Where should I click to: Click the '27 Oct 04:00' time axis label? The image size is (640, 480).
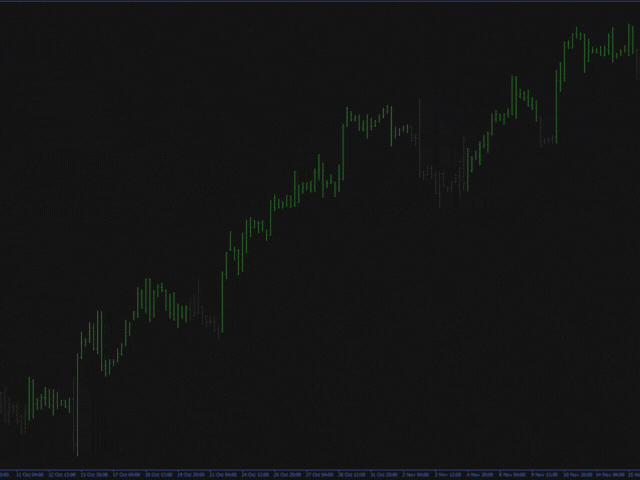point(320,475)
